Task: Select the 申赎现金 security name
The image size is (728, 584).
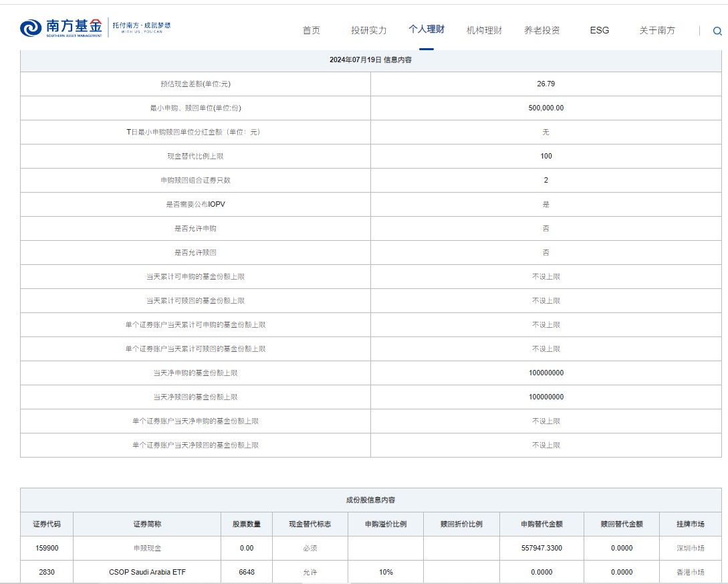Action: 147,549
